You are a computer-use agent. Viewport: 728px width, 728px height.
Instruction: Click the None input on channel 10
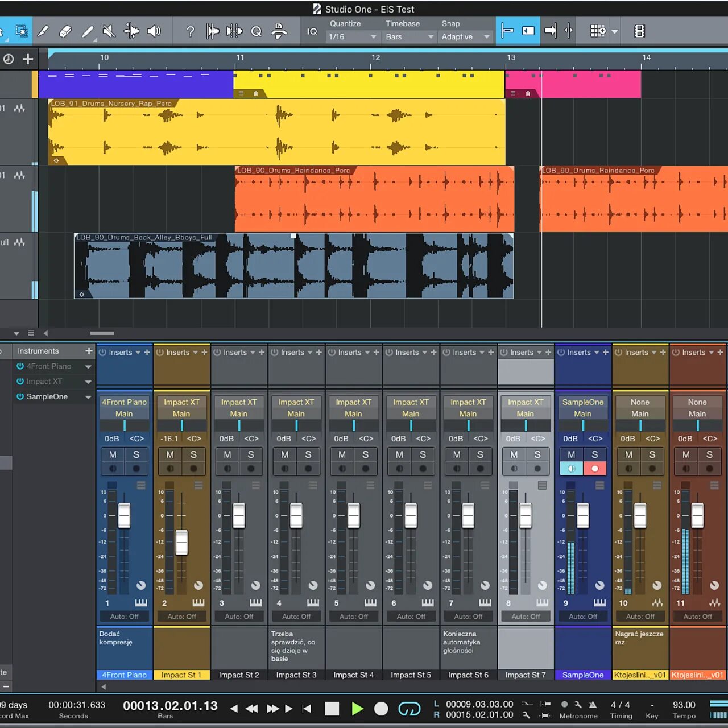(640, 402)
